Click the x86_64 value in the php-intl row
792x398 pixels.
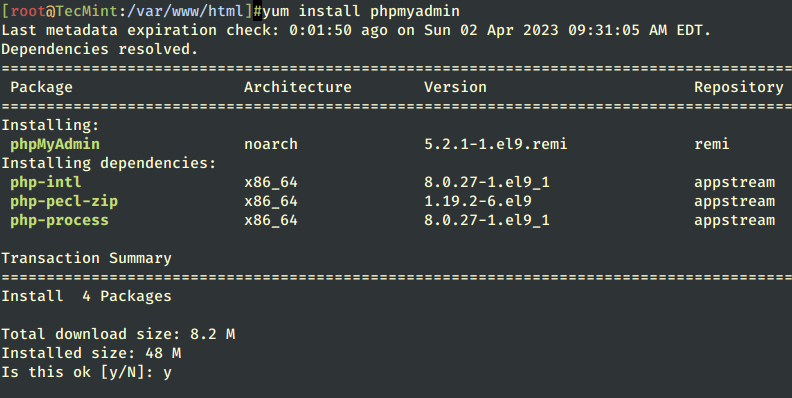coord(271,182)
